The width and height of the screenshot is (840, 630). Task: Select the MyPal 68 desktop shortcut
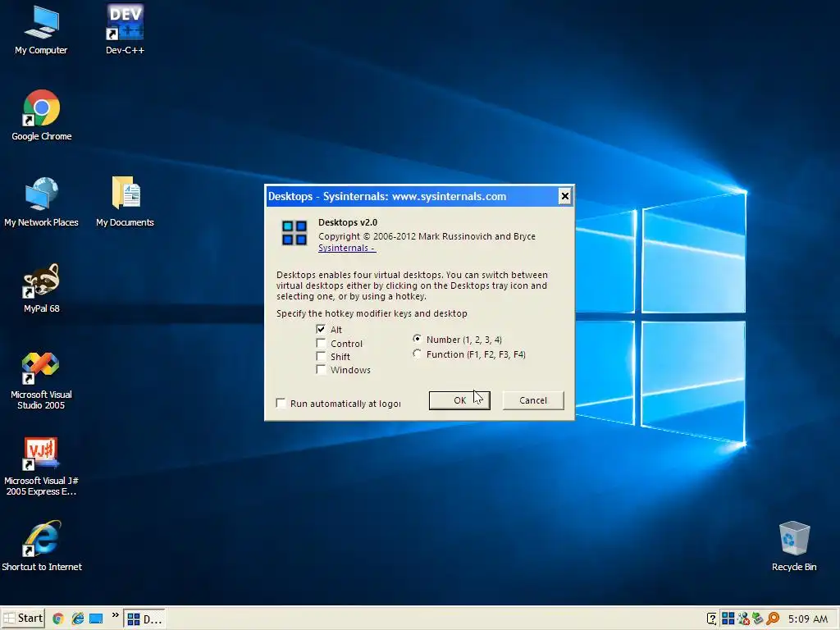click(x=41, y=288)
